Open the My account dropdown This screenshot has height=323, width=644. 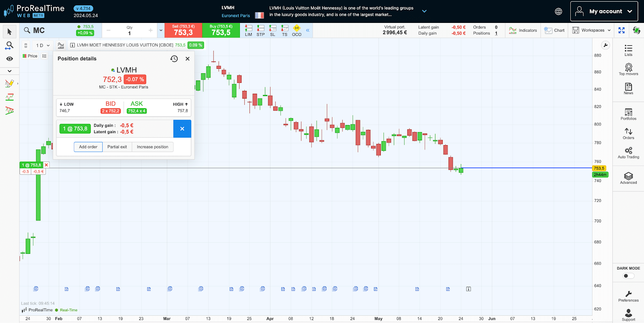(604, 11)
